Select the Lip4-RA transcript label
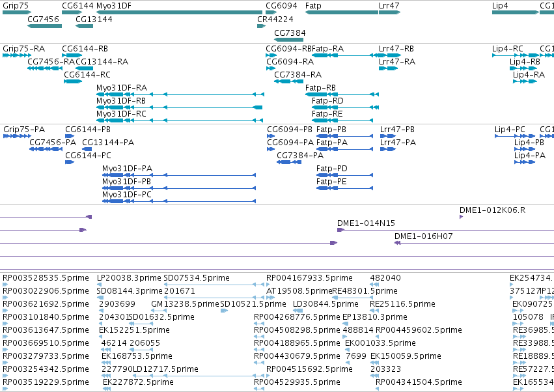Screen dimensions: 554x392 [x=529, y=75]
